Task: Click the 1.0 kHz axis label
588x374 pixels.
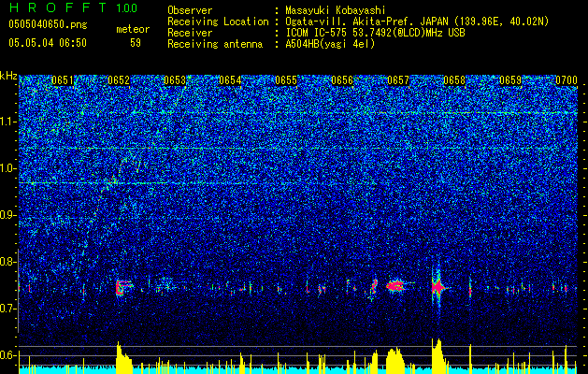Action: tap(8, 168)
